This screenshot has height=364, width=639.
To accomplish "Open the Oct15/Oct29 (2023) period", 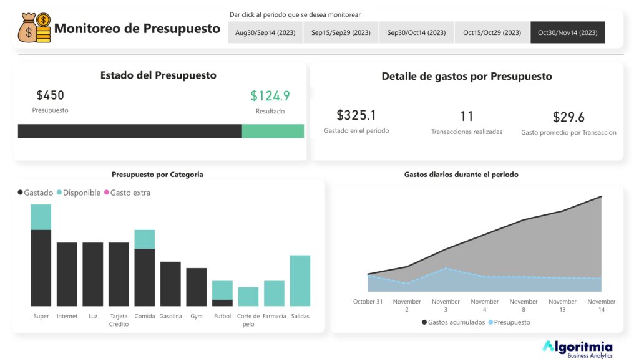I will pyautogui.click(x=492, y=32).
